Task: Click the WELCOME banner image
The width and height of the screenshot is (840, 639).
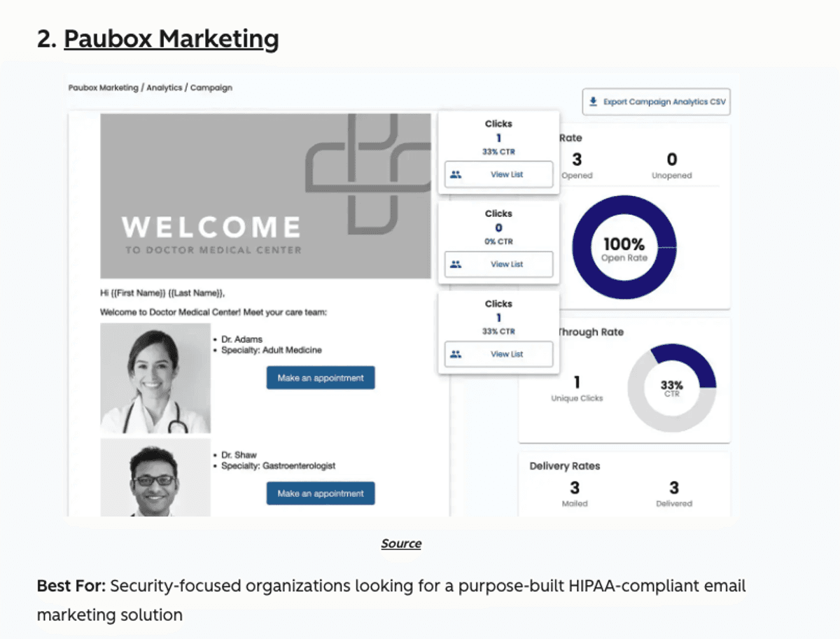Action: (x=266, y=196)
